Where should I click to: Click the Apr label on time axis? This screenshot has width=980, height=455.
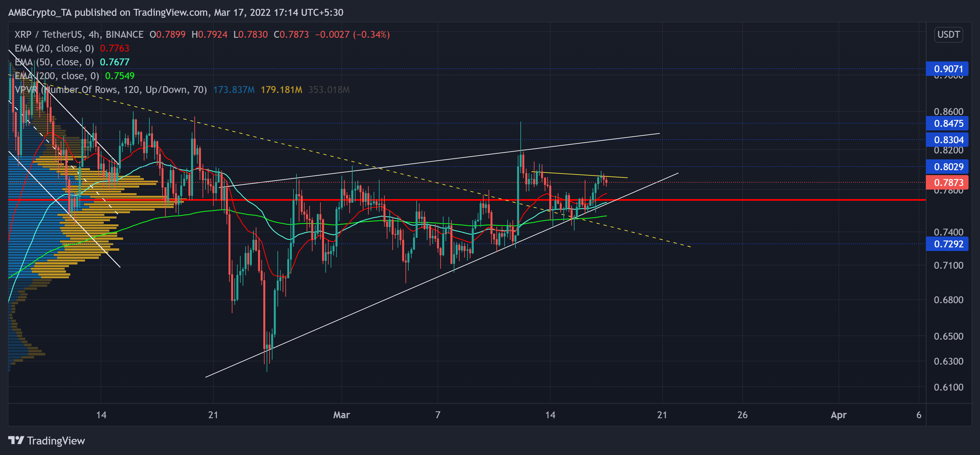coord(838,415)
